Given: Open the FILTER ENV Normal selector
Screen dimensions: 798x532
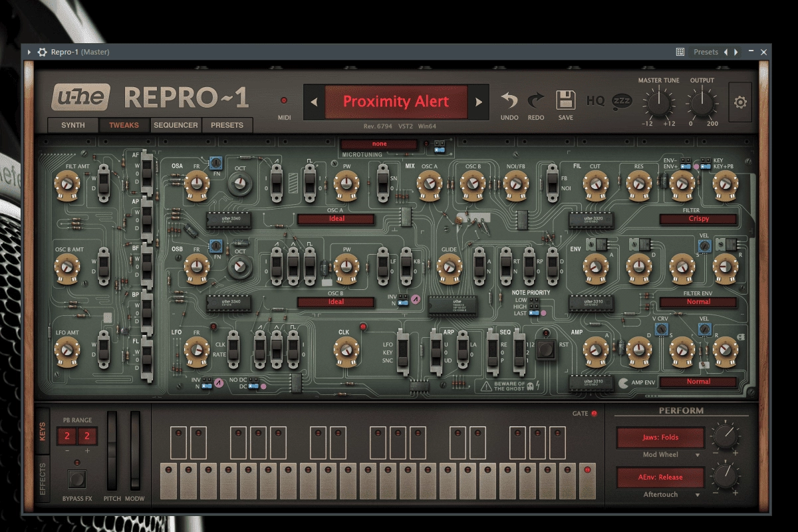Looking at the screenshot, I should 698,302.
